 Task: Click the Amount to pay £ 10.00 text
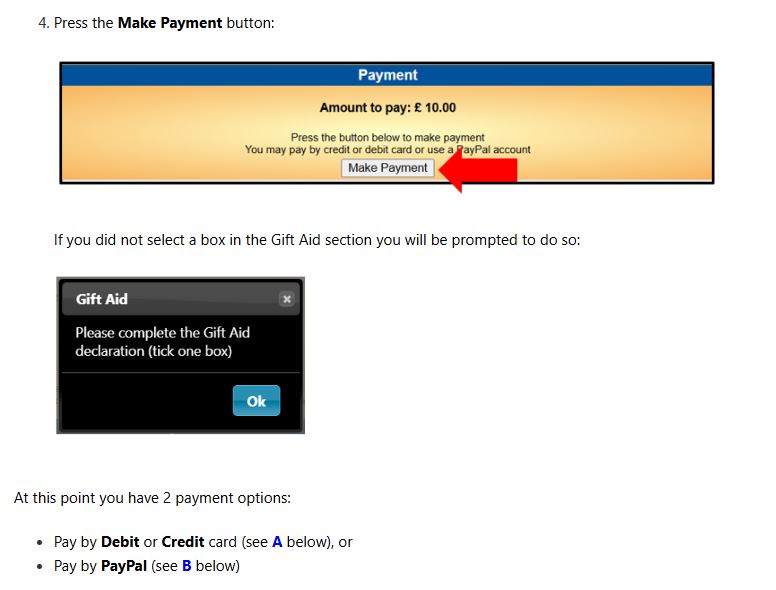[x=388, y=107]
